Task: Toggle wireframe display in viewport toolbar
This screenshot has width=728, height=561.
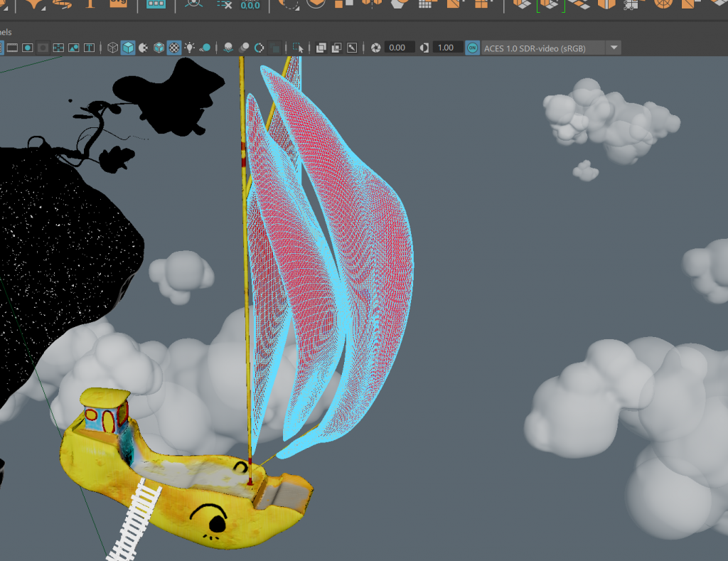Action: pos(112,48)
